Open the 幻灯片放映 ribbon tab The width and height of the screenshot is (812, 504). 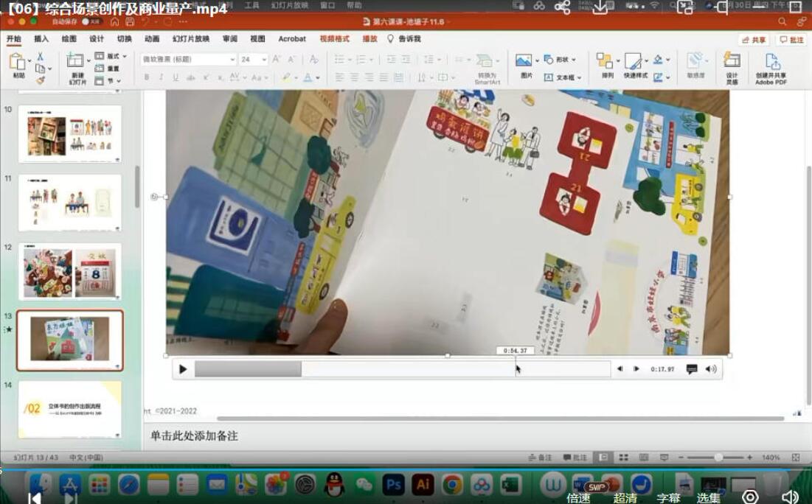191,39
